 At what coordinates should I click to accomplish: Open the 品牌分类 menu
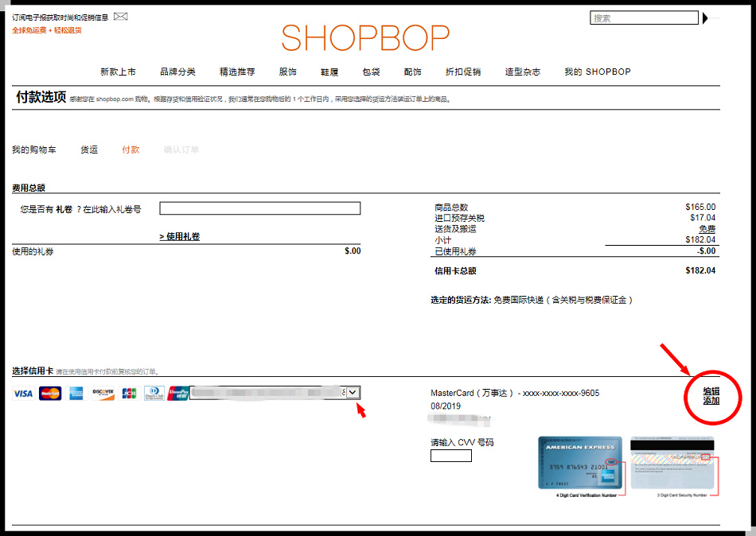coord(178,72)
